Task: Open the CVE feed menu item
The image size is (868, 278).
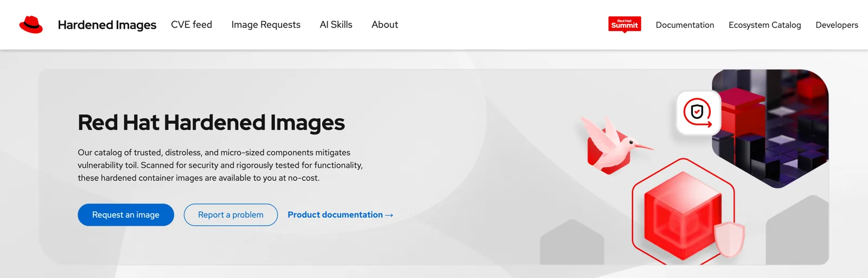Action: (192, 24)
